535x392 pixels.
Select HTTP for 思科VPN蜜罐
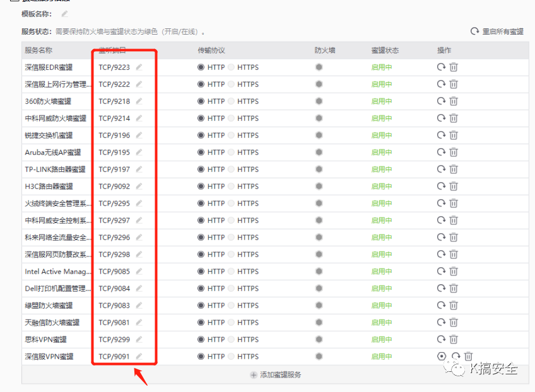[x=201, y=340]
